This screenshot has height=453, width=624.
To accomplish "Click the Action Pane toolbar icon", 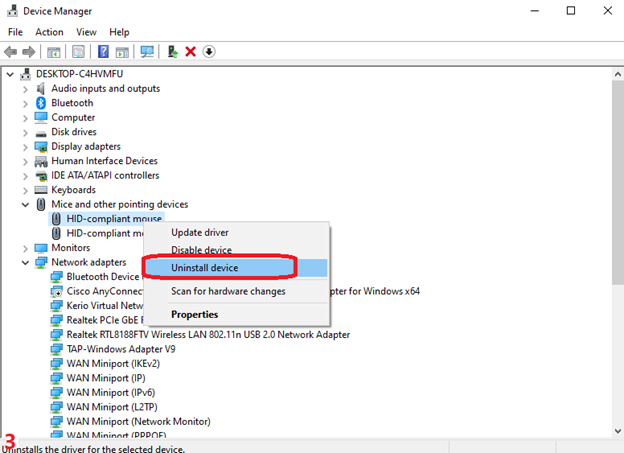I will [x=122, y=52].
